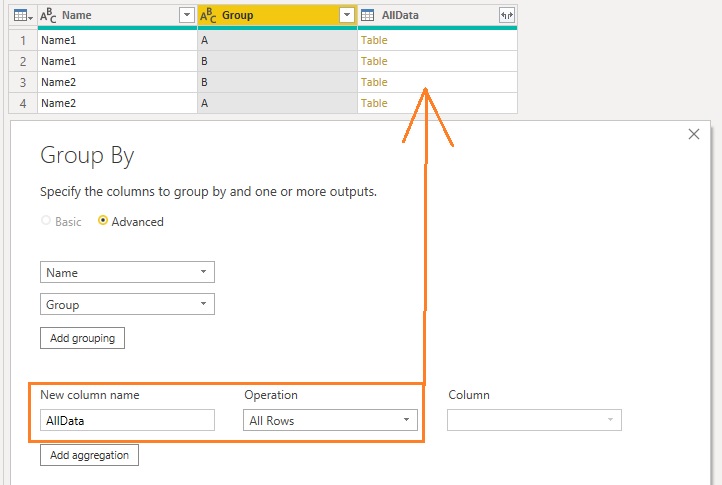Click Name2 cell in row 3

117,82
